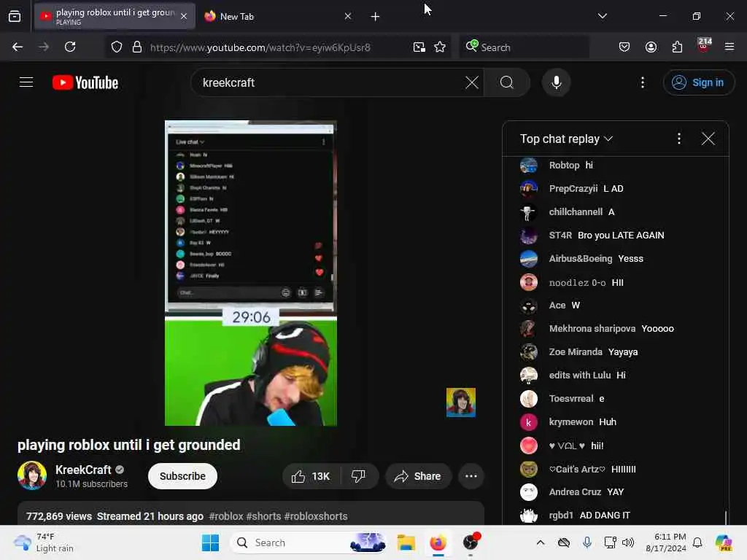Open YouTube settings three-dot menu
747x560 pixels.
click(x=643, y=82)
